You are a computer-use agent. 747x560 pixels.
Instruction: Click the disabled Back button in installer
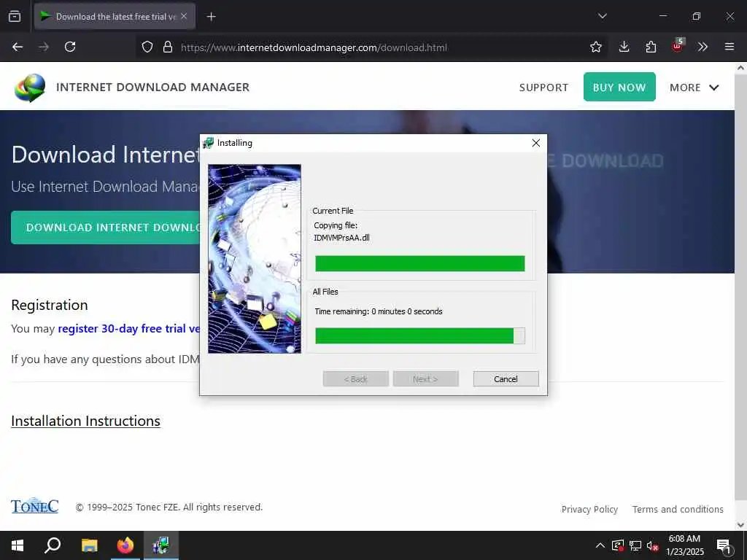[x=356, y=379]
